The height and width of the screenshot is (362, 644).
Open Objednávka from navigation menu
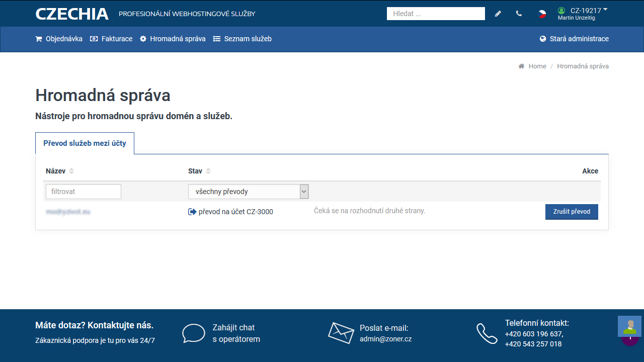[x=59, y=39]
